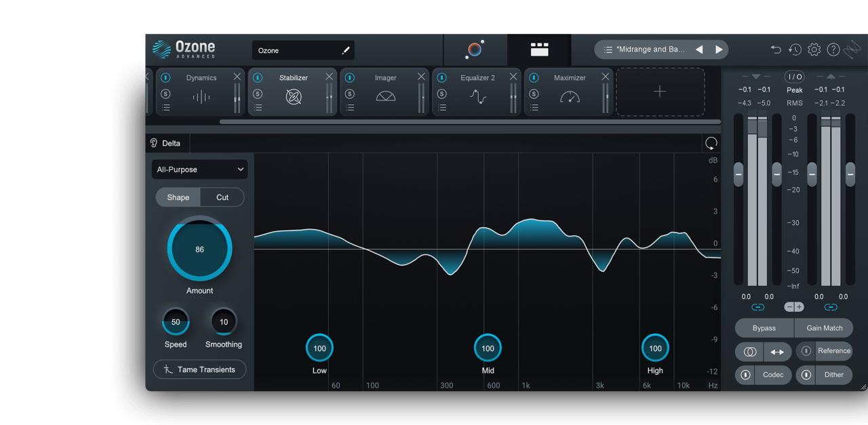Click pencil icon to rename preset
This screenshot has width=868, height=425.
[x=346, y=50]
